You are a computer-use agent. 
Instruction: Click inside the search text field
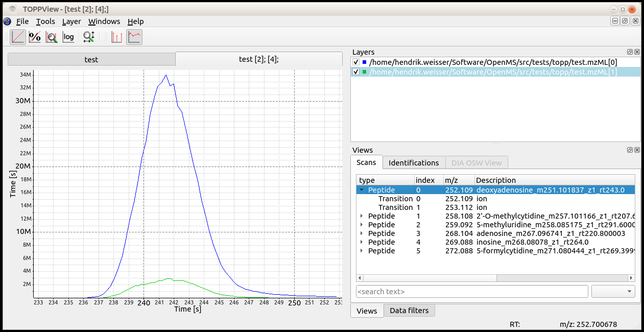coord(460,291)
